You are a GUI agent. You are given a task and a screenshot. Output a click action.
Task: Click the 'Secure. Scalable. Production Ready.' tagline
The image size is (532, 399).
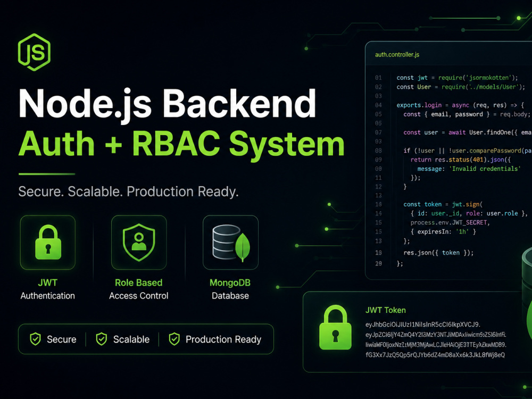coord(128,192)
